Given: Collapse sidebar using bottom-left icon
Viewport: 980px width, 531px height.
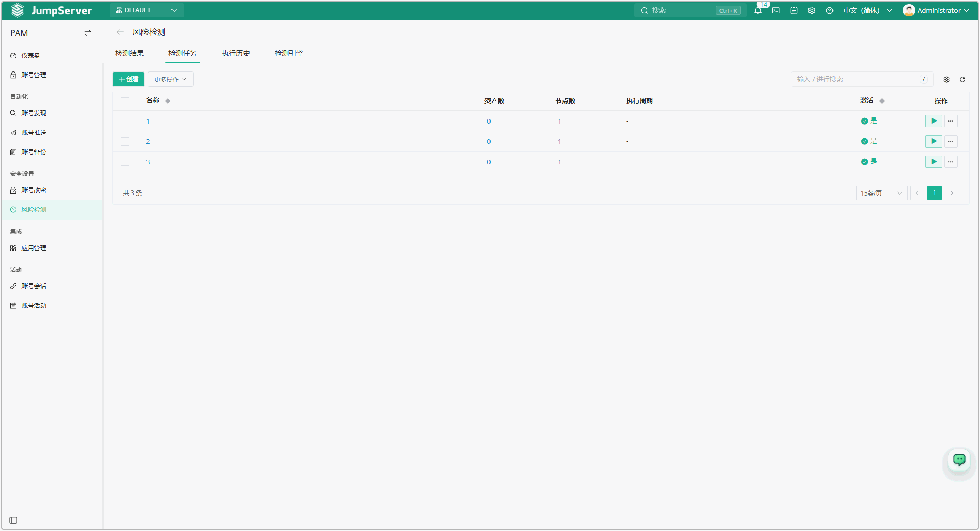Looking at the screenshot, I should [x=14, y=520].
